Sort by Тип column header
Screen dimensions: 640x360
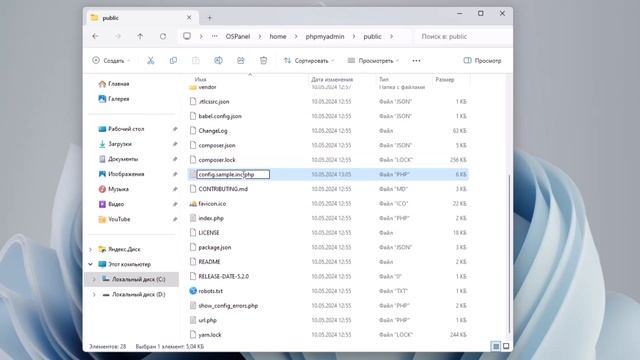[384, 80]
